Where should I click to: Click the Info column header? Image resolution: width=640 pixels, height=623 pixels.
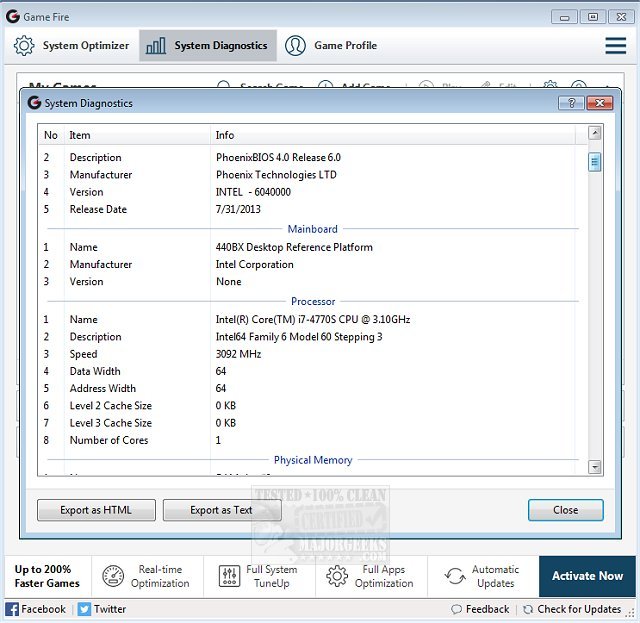pos(393,135)
